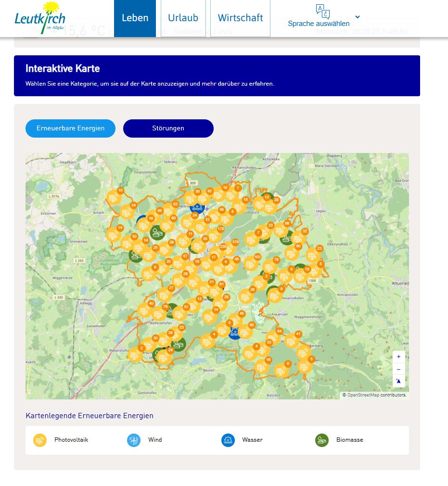Show Erneuerbare Energien category on map

tap(70, 128)
